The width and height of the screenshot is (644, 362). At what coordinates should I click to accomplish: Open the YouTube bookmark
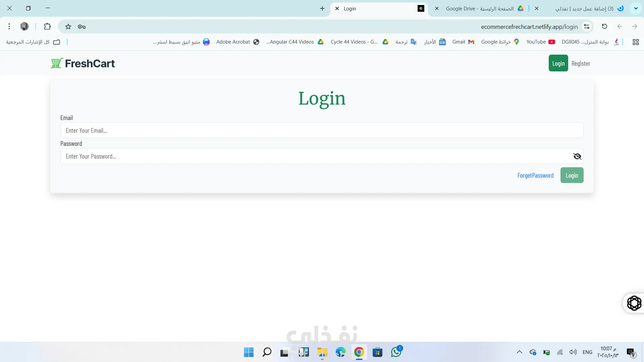tap(540, 42)
